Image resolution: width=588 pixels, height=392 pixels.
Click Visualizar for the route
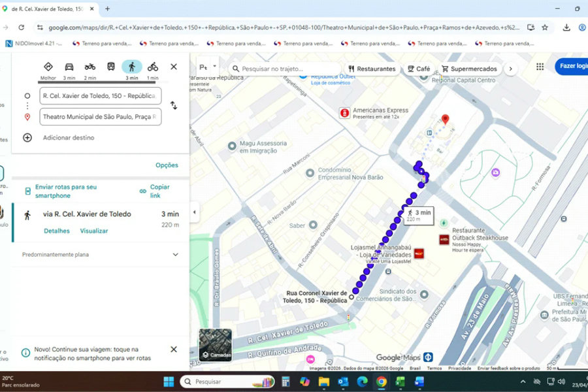click(x=93, y=231)
